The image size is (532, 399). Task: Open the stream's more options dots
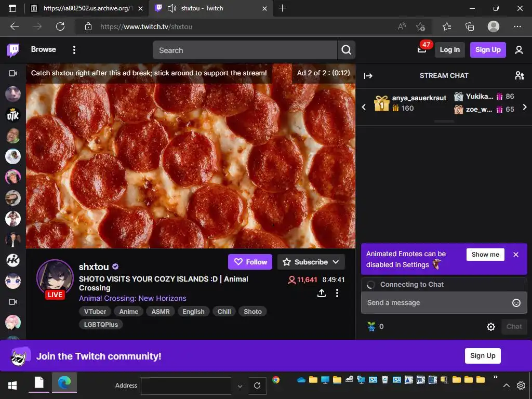coord(337,293)
